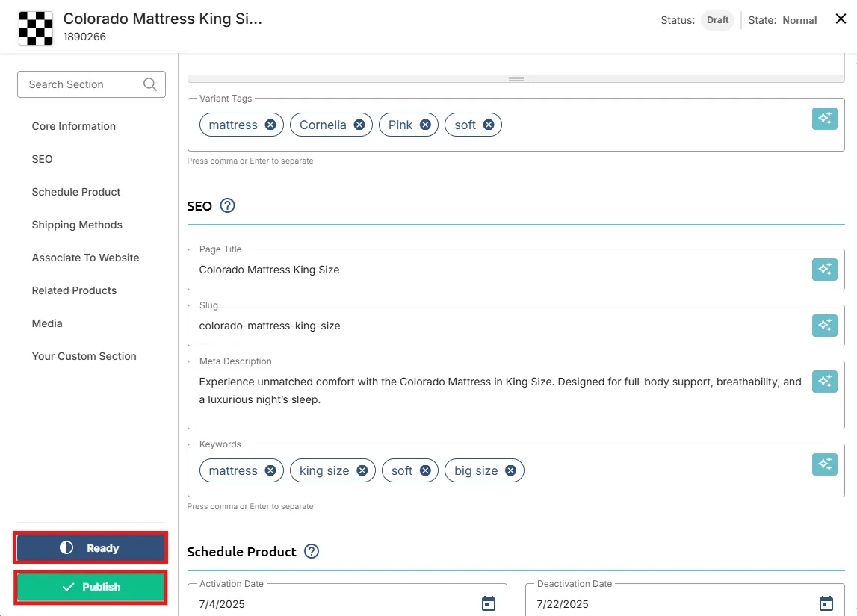Click the 'Normal' state value
The width and height of the screenshot is (857, 616).
(x=799, y=20)
